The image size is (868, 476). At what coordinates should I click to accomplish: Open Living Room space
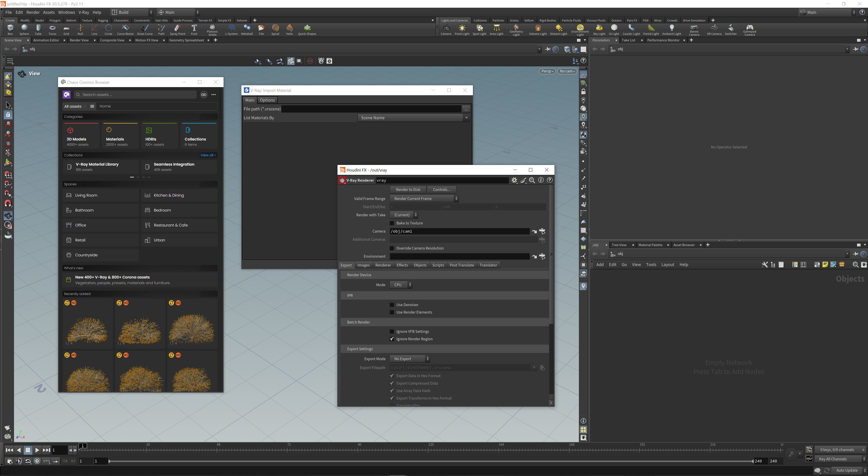point(100,195)
